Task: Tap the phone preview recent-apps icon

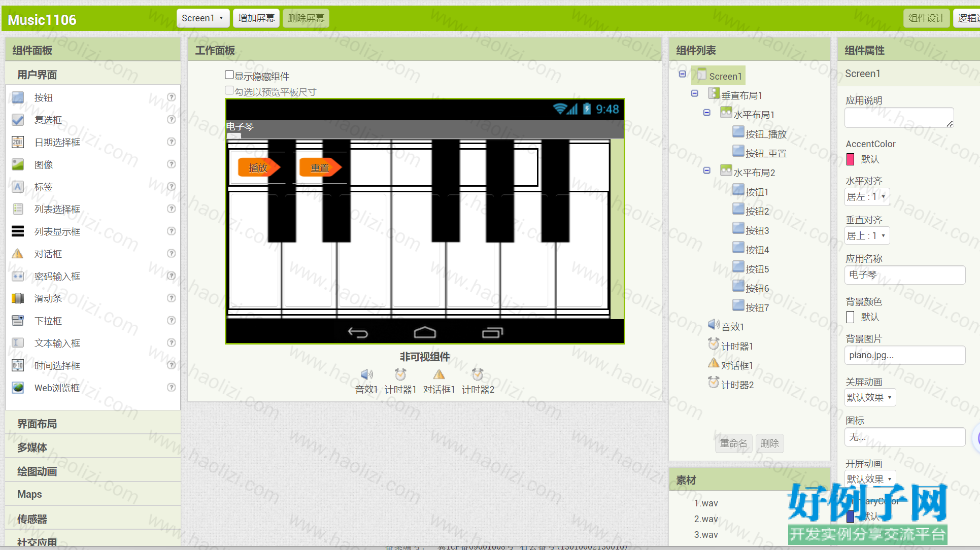Action: pyautogui.click(x=492, y=332)
